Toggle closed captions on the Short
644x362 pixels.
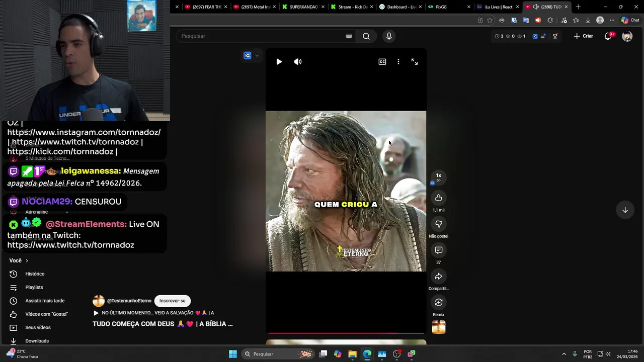click(382, 62)
